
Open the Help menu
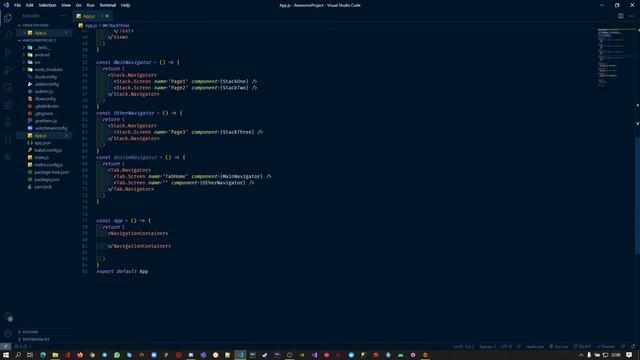(x=126, y=5)
